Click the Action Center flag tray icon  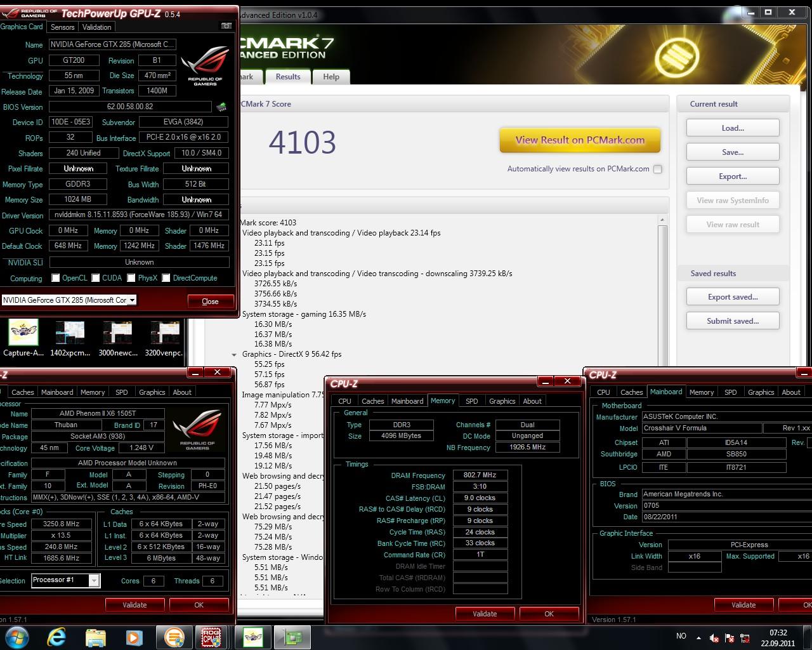730,638
